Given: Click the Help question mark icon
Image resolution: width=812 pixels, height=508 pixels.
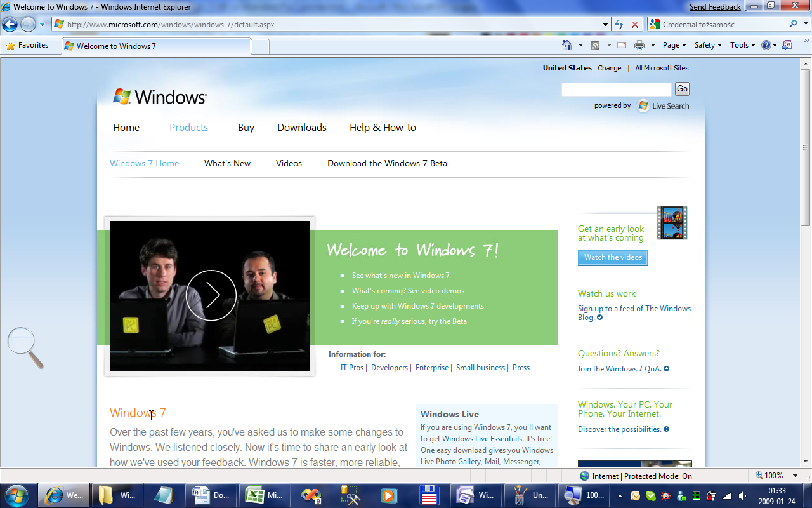Looking at the screenshot, I should coord(766,45).
